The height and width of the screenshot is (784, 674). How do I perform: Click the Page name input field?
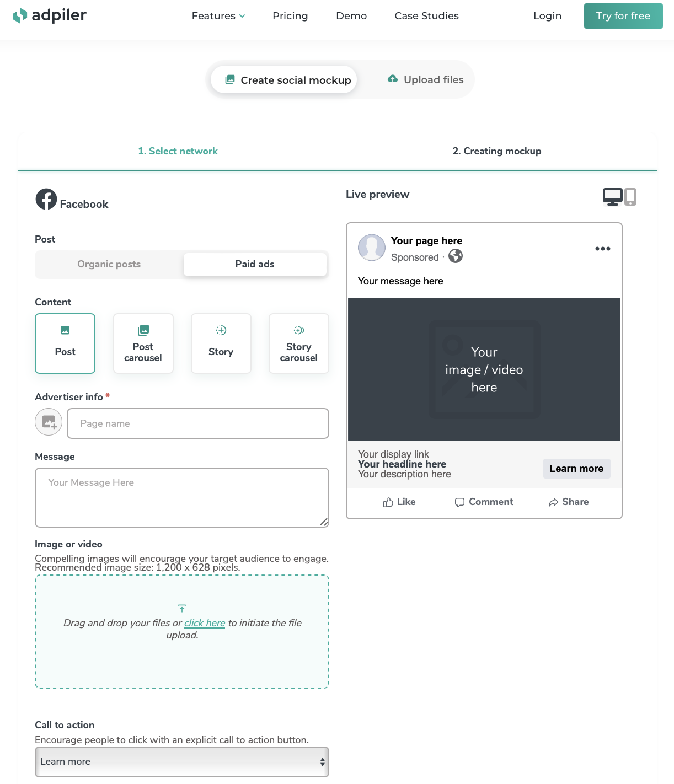point(198,423)
